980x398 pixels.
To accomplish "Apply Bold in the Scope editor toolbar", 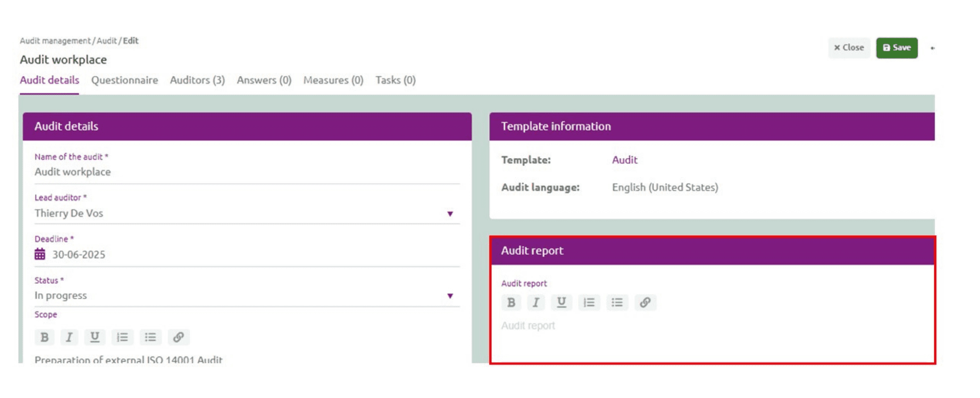I will [44, 337].
